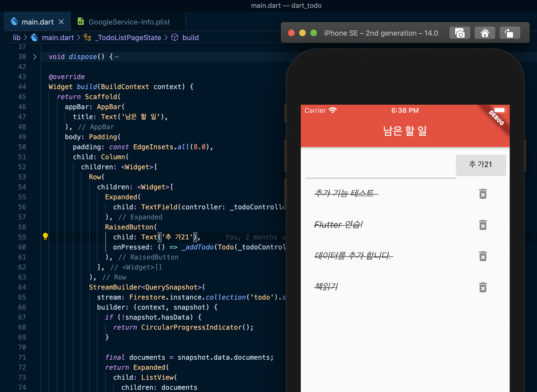Expand the folded dispose() method

click(x=35, y=57)
